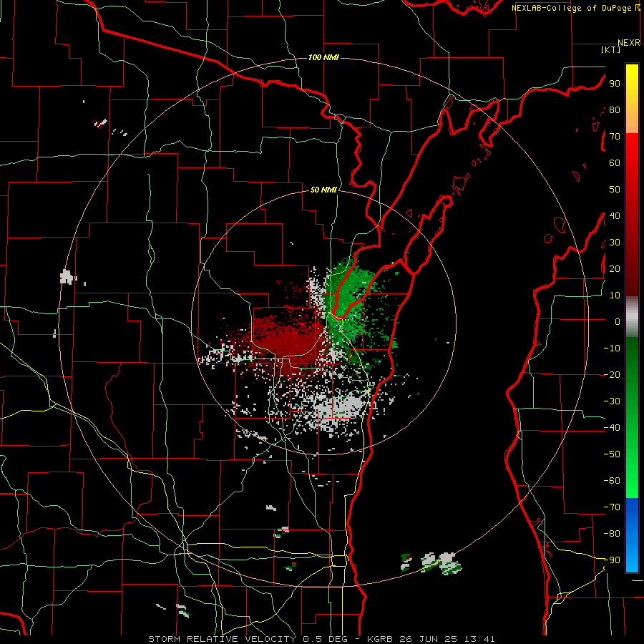Click the negative 30 value on velocity scale

[x=612, y=401]
